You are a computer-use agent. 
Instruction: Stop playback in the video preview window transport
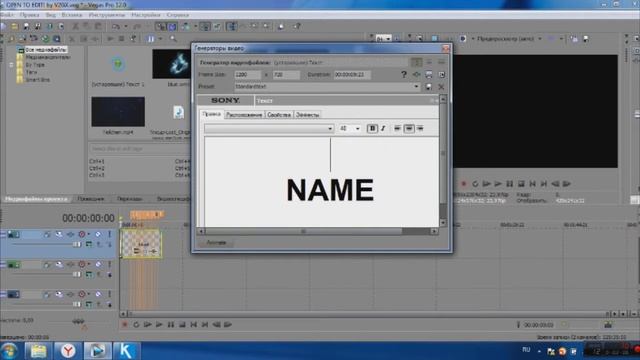coord(521,184)
